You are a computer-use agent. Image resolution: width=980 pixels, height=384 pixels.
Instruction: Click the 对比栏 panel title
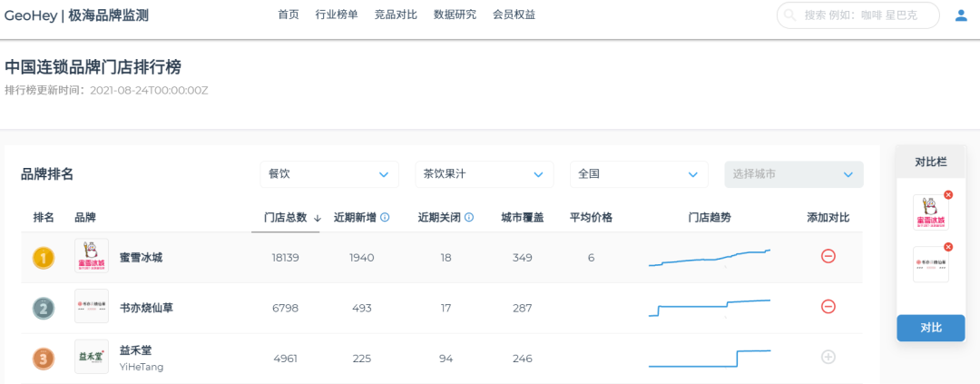point(931,162)
